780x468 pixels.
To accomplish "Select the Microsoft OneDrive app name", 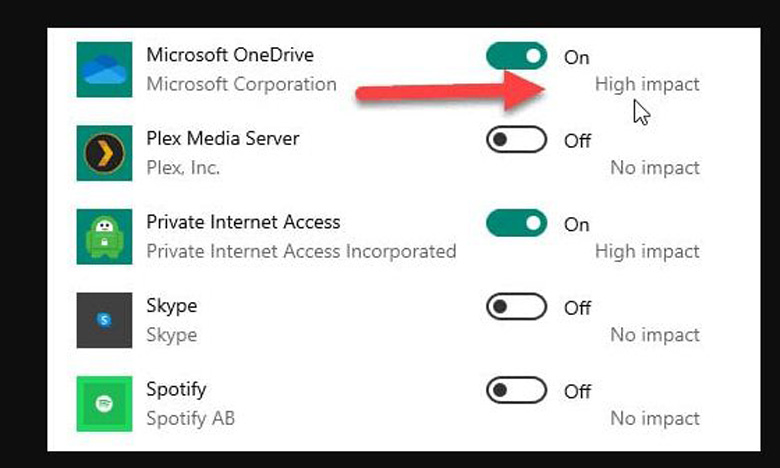I will point(230,55).
